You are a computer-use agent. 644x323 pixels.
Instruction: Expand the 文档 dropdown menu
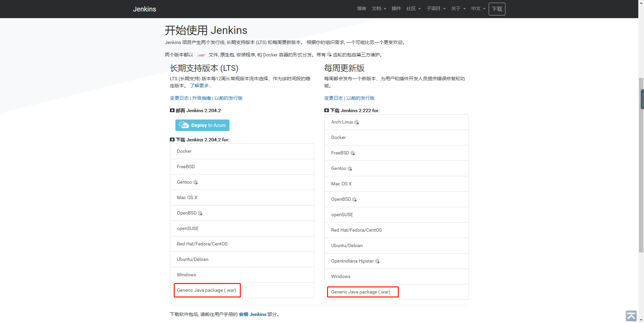379,9
